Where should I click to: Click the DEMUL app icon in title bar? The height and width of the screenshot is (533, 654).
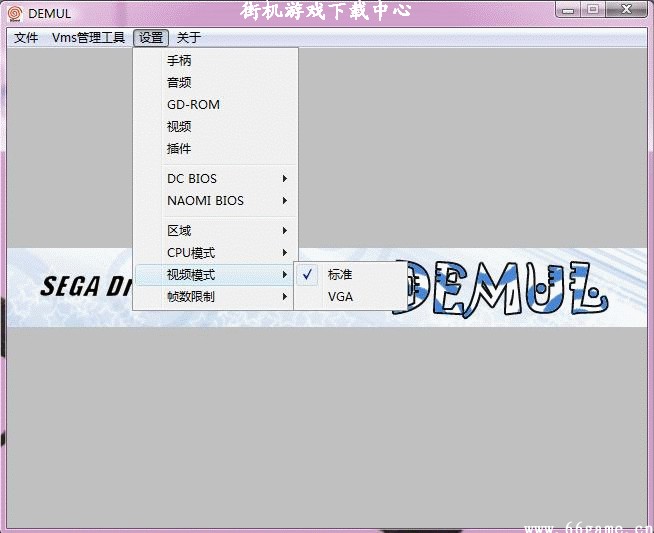point(14,13)
